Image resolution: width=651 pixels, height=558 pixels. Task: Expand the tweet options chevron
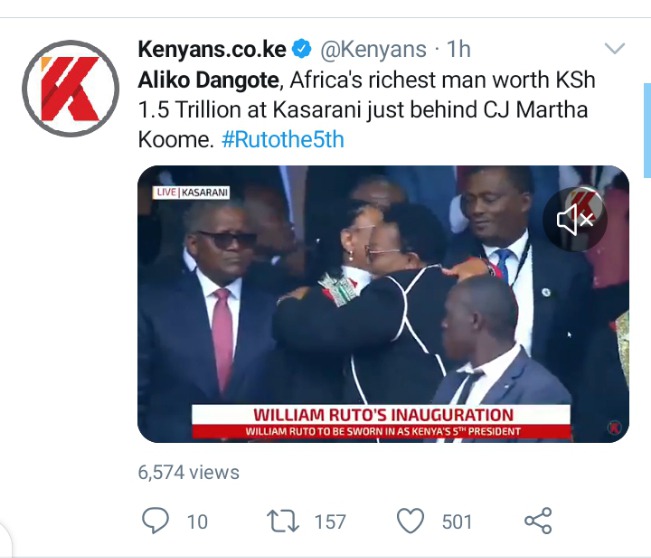point(614,49)
